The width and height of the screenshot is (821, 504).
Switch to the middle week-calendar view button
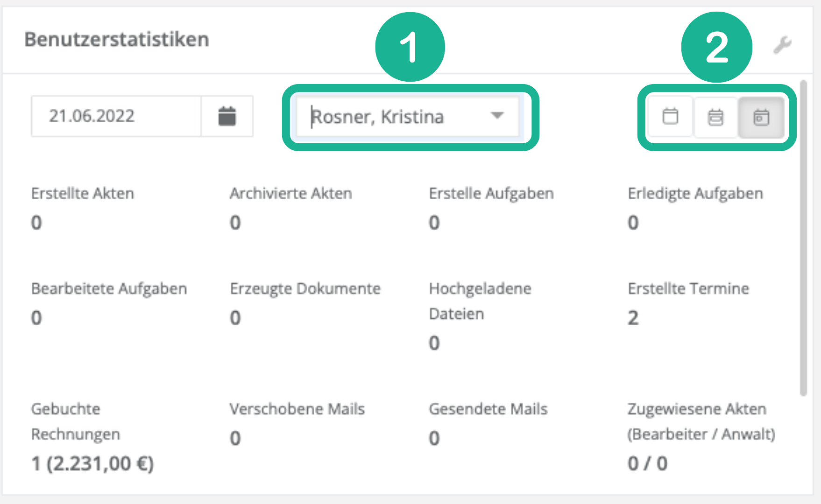715,117
